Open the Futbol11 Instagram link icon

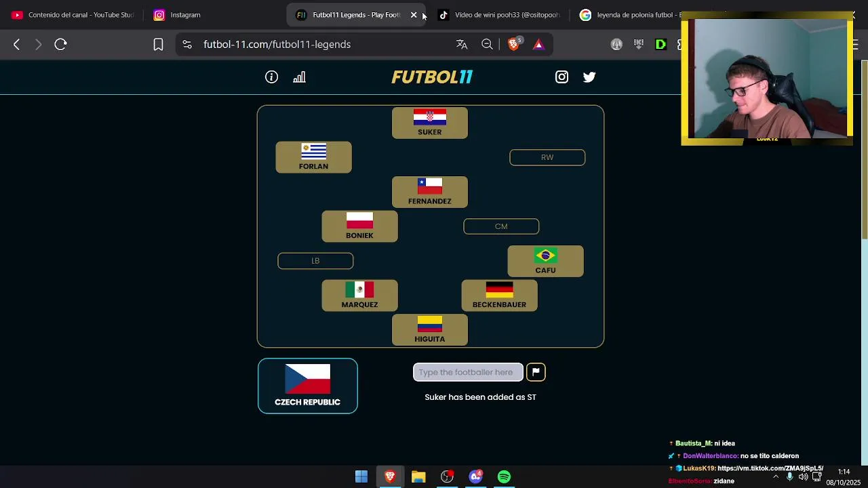coord(561,77)
